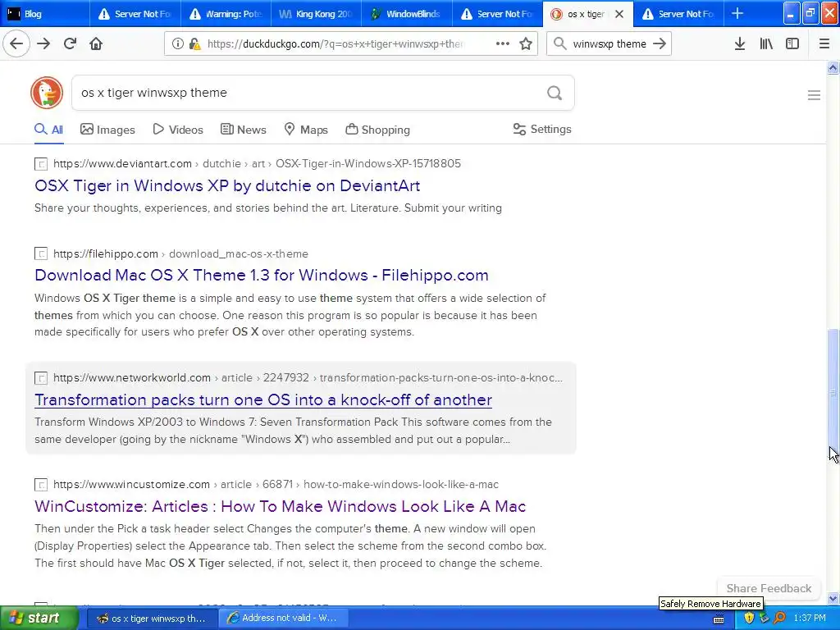Image resolution: width=840 pixels, height=630 pixels.
Task: Click os x tiger winwsxp taskbar button
Action: (x=152, y=619)
